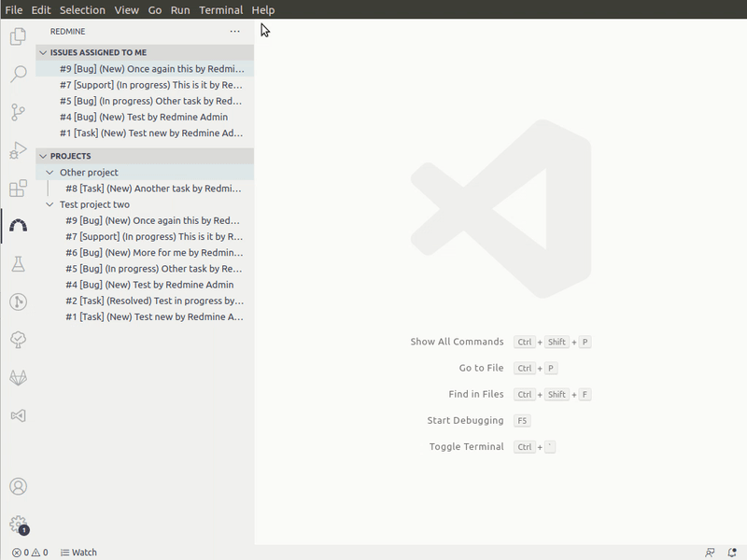The width and height of the screenshot is (747, 560).
Task: Open issue #2 (Resolved) Test in progress
Action: click(x=145, y=301)
